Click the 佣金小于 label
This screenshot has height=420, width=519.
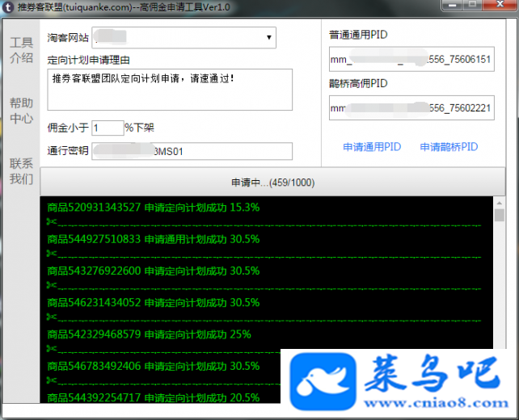coord(68,128)
